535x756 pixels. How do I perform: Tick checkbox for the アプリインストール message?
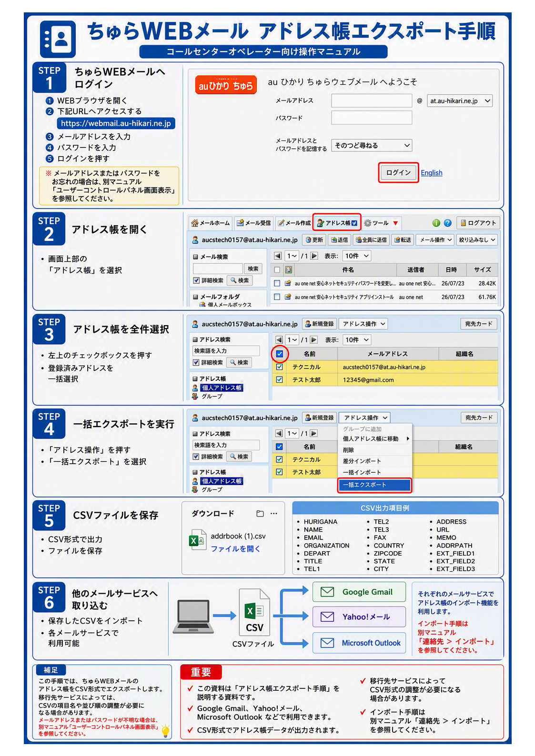(277, 297)
